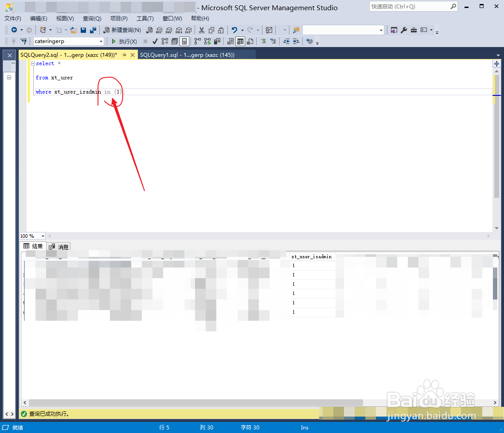This screenshot has width=504, height=433.
Task: Open the 编辑(E) menu
Action: (x=39, y=19)
